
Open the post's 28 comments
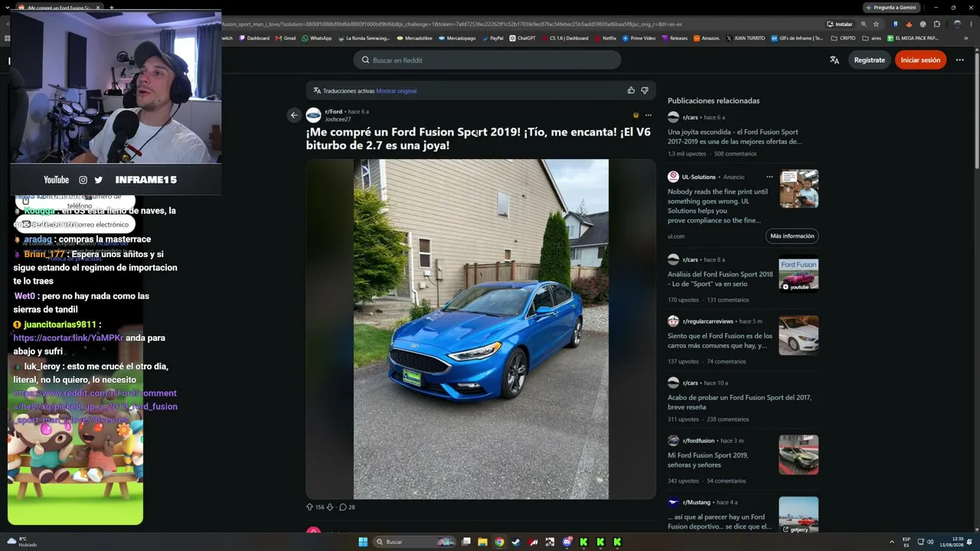pos(347,507)
